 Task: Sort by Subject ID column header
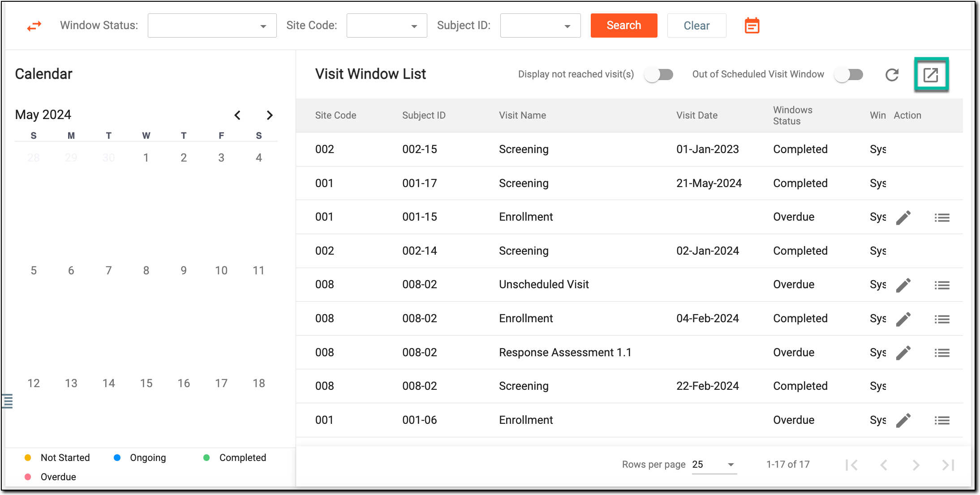424,115
